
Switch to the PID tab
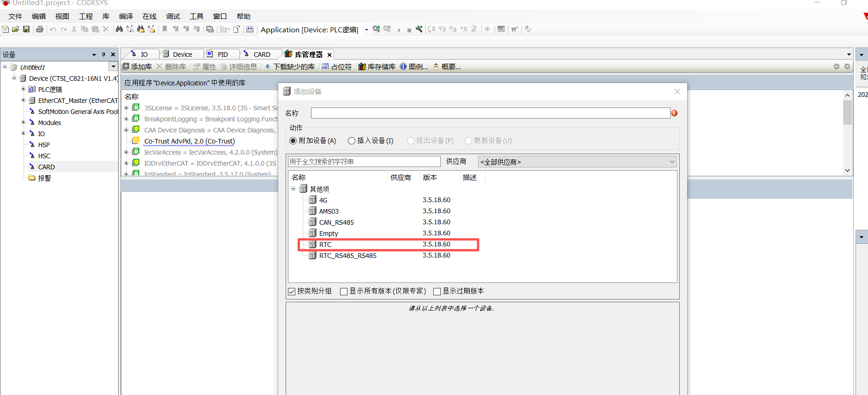[222, 54]
